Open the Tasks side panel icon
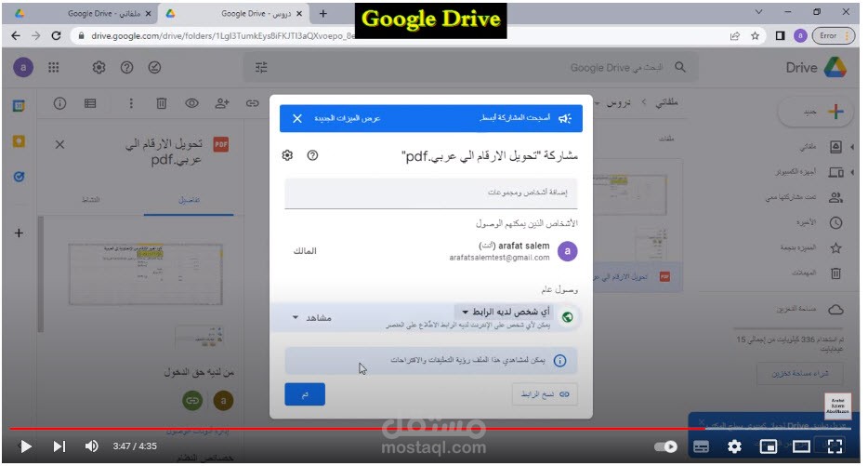 tap(19, 177)
